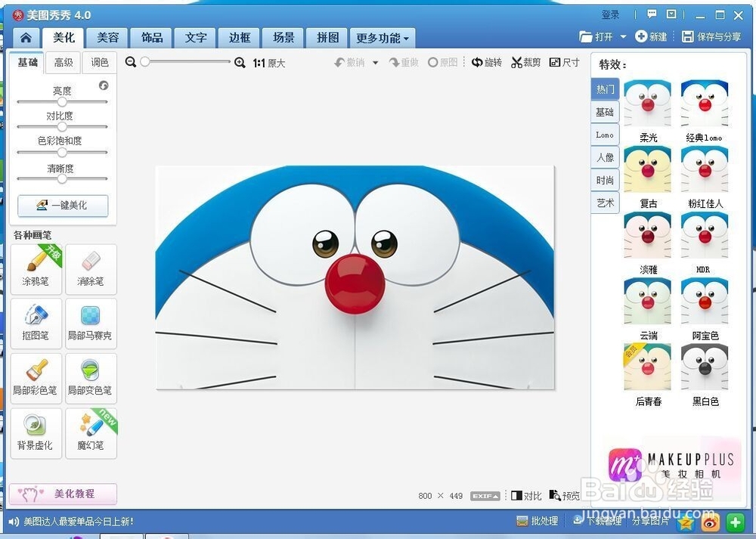Switch to the 场景 tab
756x539 pixels.
click(283, 38)
